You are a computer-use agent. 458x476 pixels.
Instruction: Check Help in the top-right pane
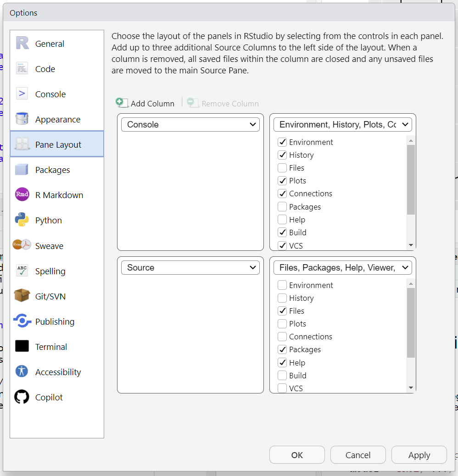(x=282, y=219)
